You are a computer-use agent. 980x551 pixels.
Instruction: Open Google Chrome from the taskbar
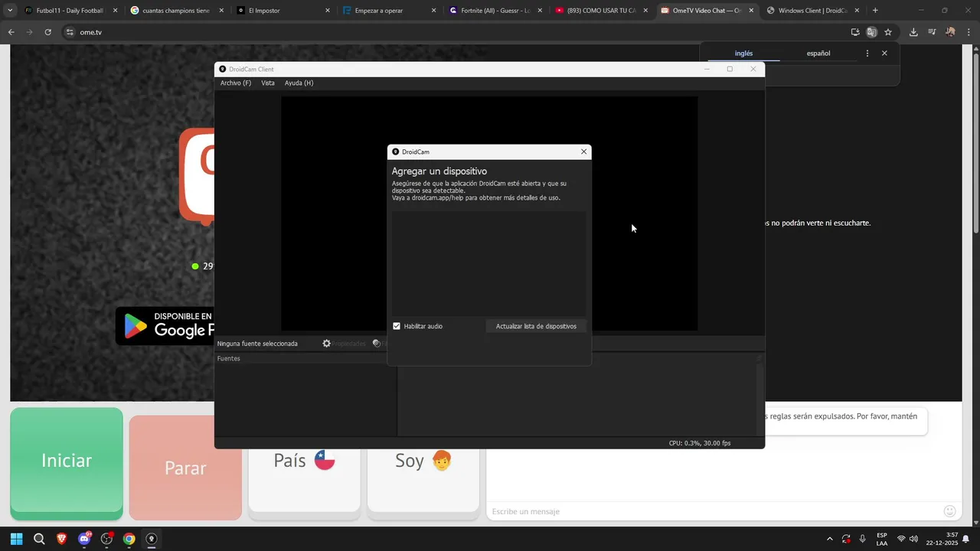click(129, 539)
